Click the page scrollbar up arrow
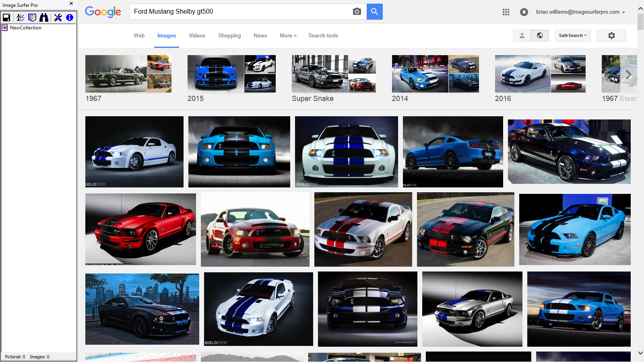The height and width of the screenshot is (362, 644). point(640,8)
